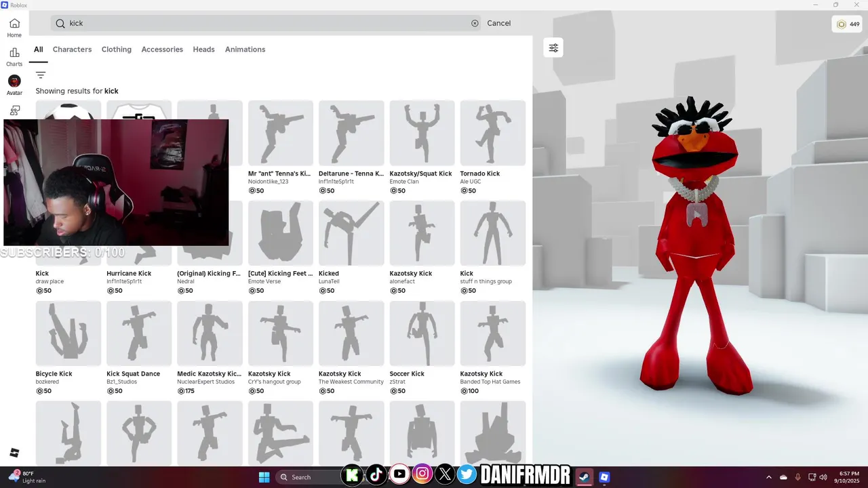Open Windows Start button on taskbar

point(264,476)
